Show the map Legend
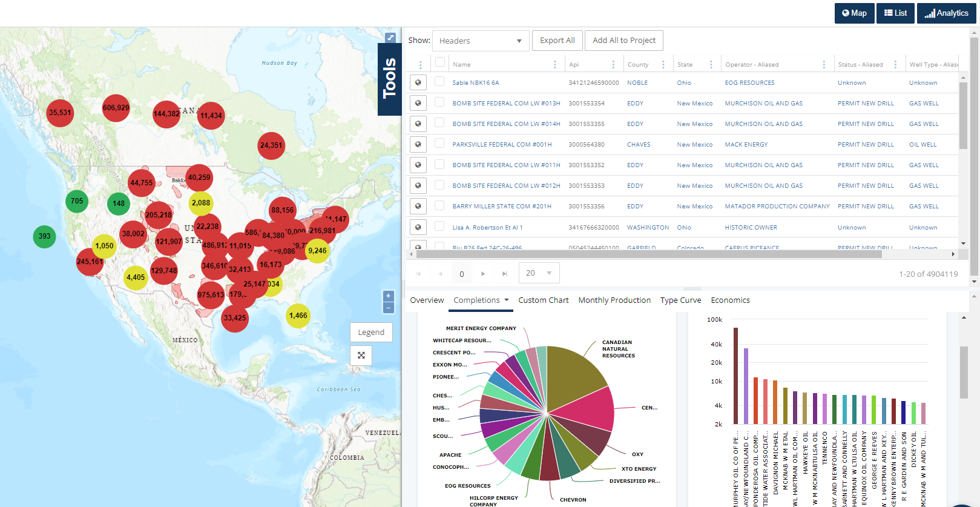 (x=371, y=332)
